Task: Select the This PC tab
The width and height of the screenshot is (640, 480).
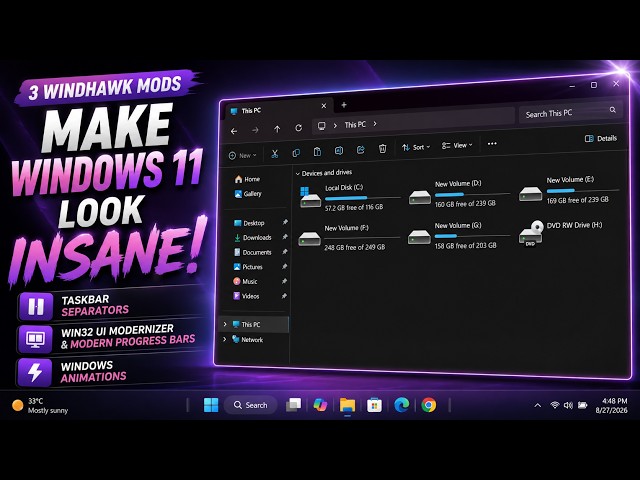Action: pos(278,110)
